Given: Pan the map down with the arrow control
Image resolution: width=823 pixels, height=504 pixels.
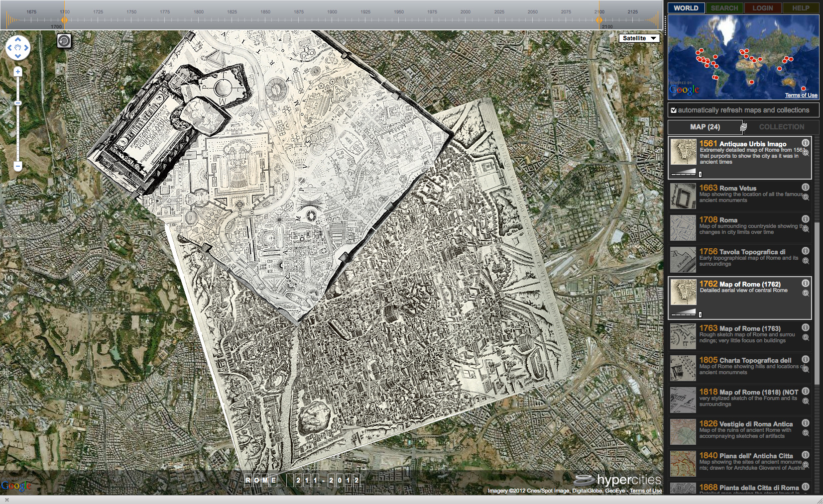Looking at the screenshot, I should point(18,56).
